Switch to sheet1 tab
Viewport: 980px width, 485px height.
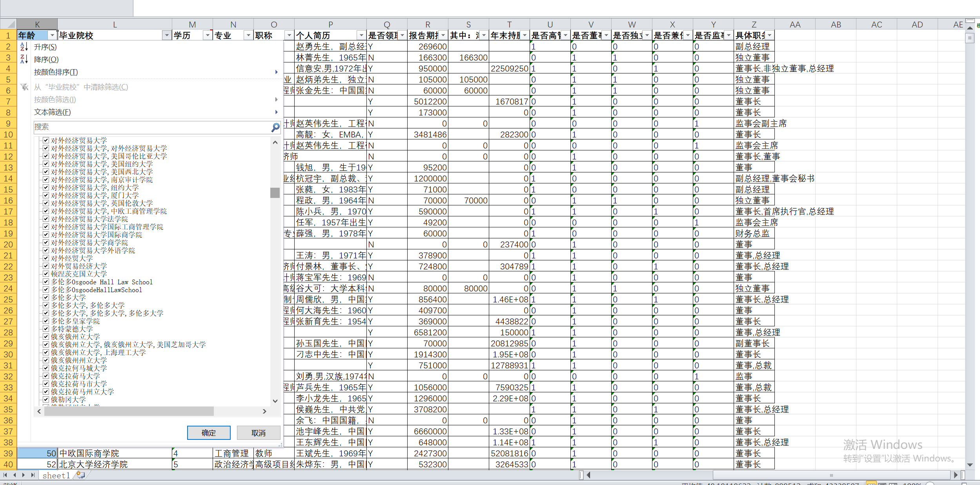point(56,476)
